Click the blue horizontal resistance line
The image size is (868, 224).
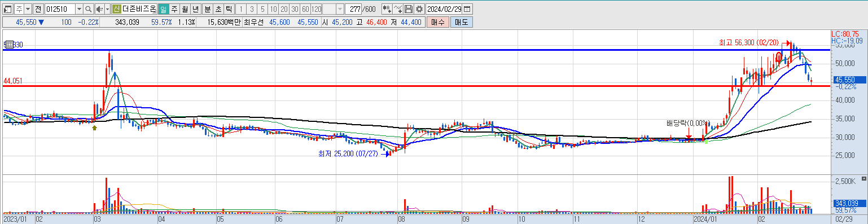(417, 50)
